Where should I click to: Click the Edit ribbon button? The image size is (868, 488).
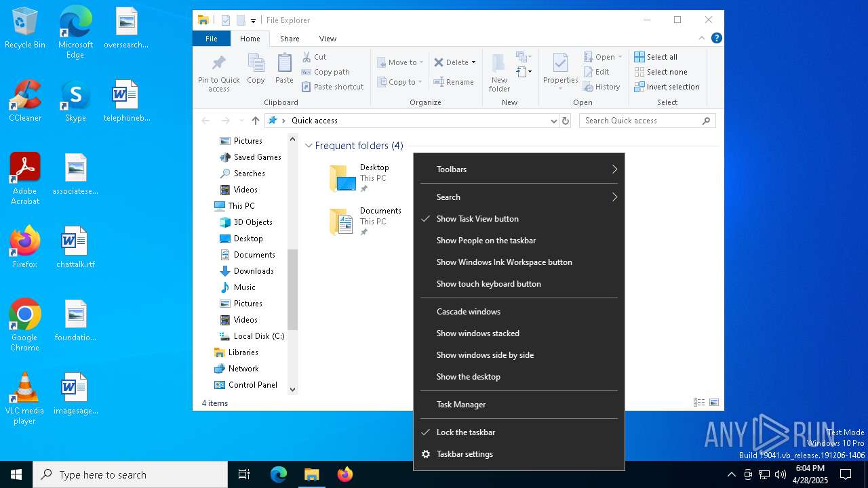pos(597,72)
